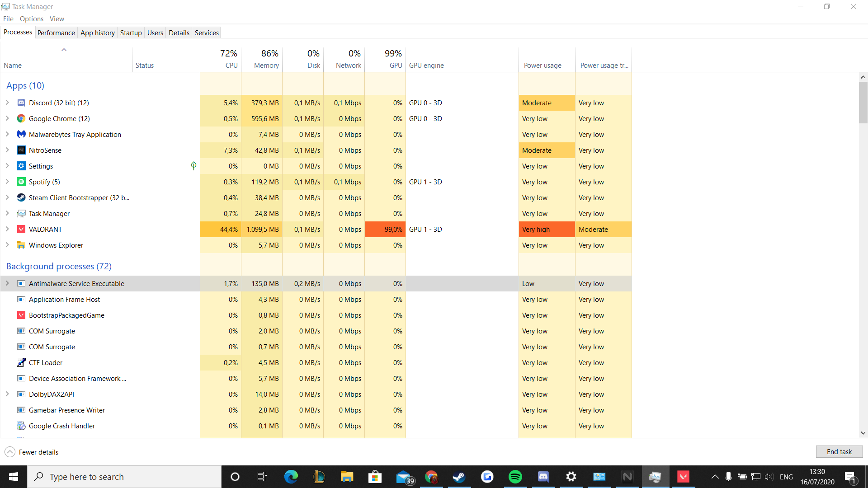Open Task View on the taskbar
Screen dimensions: 868x488
click(262, 477)
